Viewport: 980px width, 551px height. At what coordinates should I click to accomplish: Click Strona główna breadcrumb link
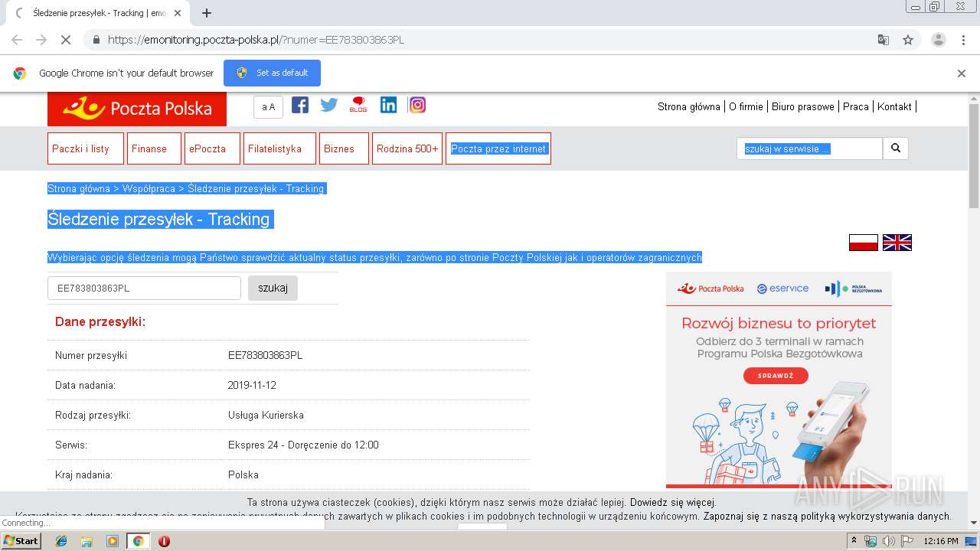79,188
